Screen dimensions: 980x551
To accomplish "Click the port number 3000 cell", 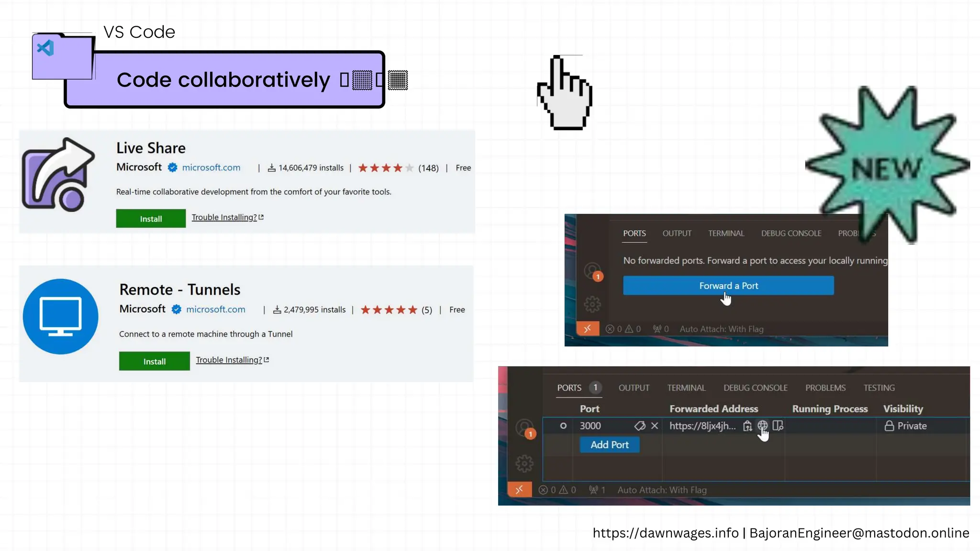I will (590, 426).
